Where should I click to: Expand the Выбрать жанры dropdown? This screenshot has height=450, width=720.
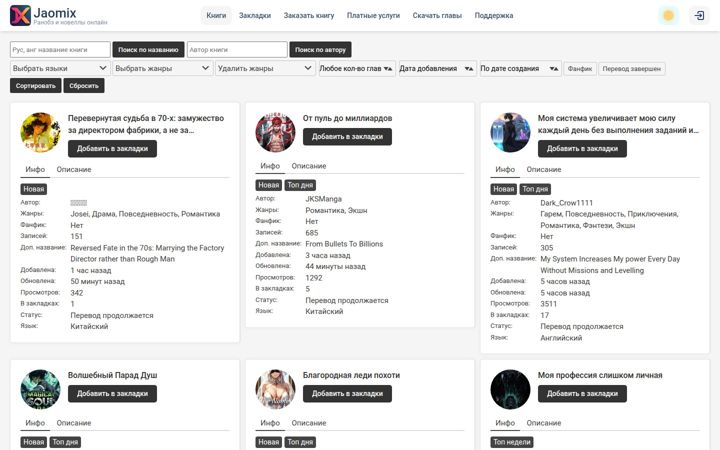(163, 68)
